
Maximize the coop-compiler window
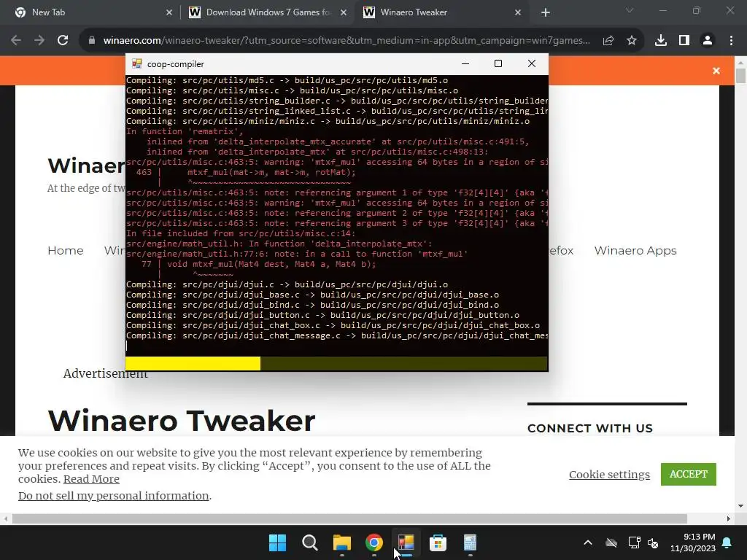498,63
